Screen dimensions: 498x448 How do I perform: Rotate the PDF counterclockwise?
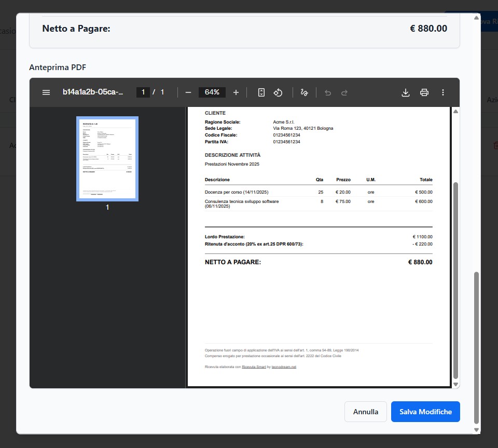(278, 92)
